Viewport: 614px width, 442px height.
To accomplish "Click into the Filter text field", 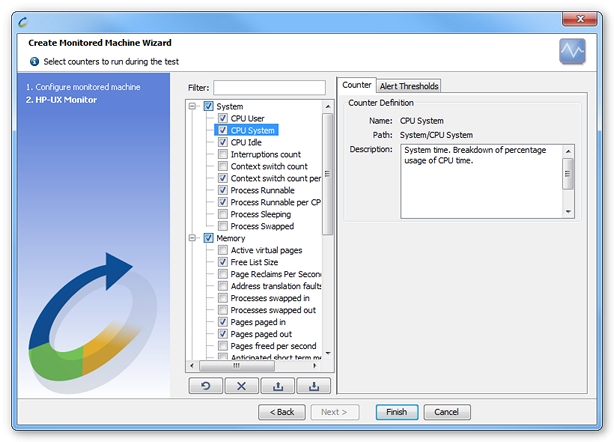I will click(269, 88).
